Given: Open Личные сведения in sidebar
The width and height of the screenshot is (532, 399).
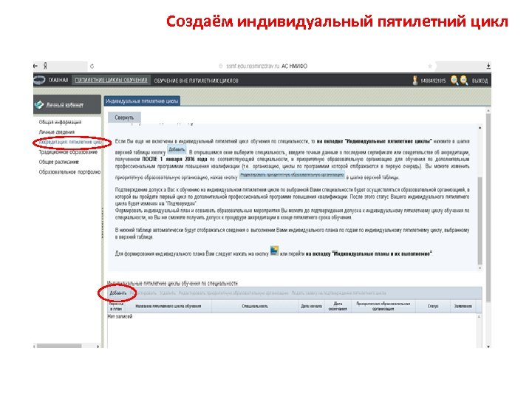Looking at the screenshot, I should 57,132.
